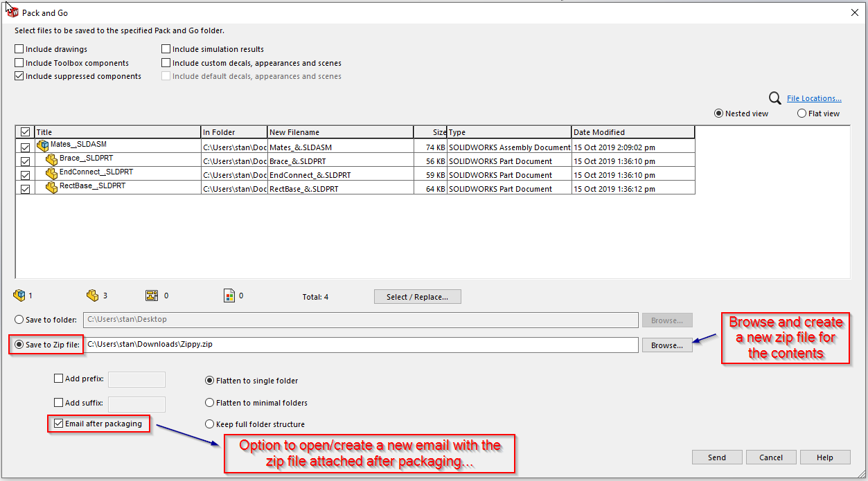
Task: Choose the Save to Zip file option
Action: (x=19, y=345)
